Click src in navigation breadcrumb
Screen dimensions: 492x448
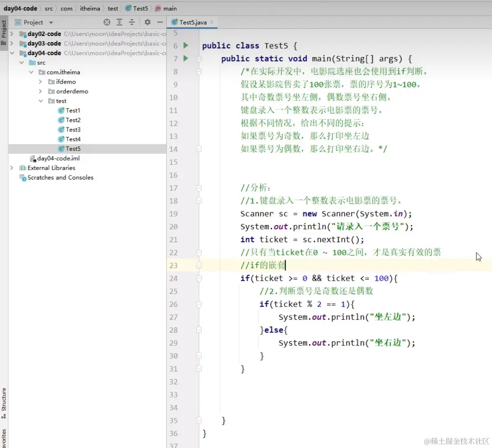pos(49,8)
